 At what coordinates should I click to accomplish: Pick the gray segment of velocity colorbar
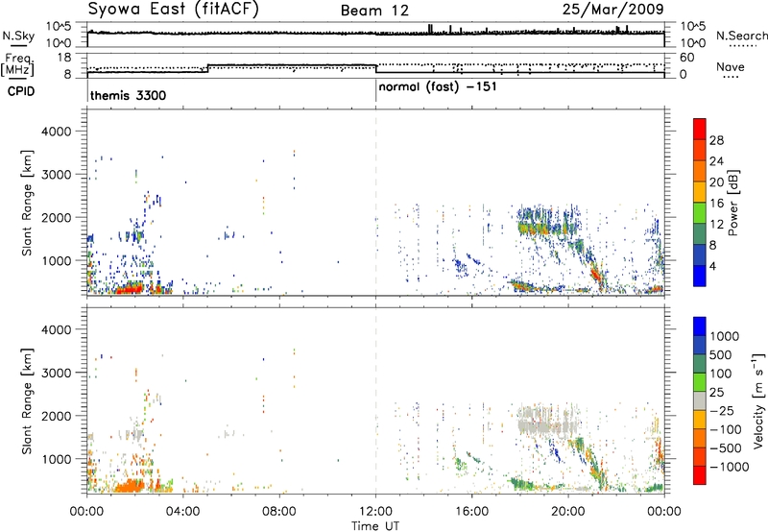pos(700,401)
